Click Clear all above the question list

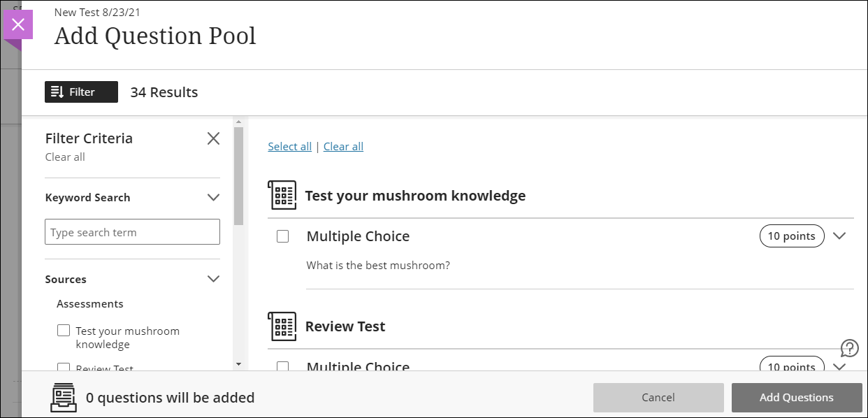coord(343,146)
